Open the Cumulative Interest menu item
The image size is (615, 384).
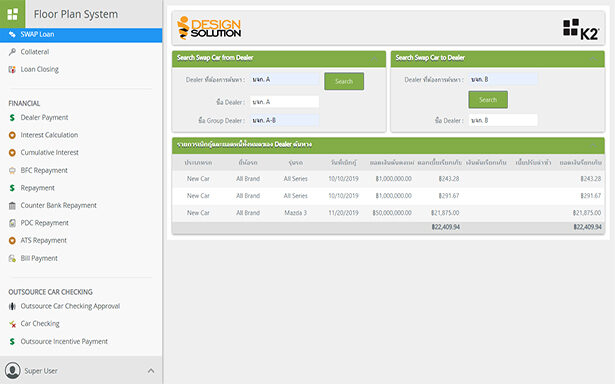(x=49, y=153)
